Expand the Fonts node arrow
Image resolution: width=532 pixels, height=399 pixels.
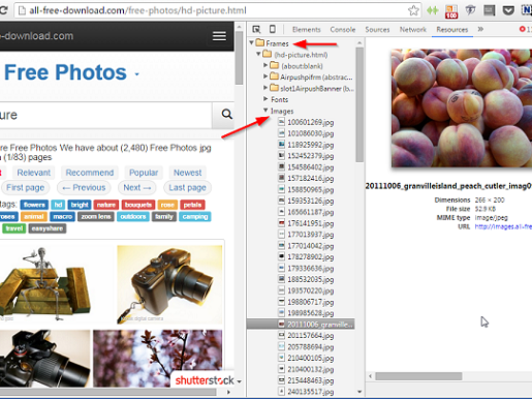[x=266, y=99]
